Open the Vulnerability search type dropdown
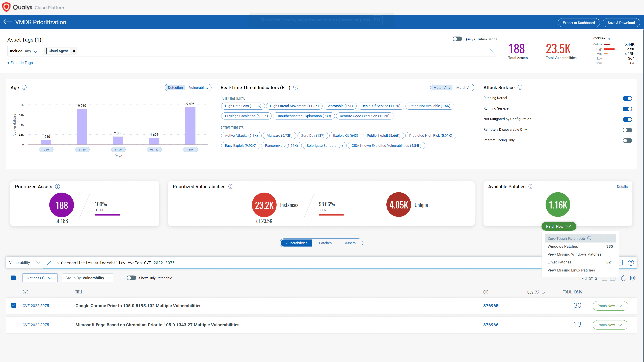Screen dimensions: 644x362 pyautogui.click(x=24, y=263)
